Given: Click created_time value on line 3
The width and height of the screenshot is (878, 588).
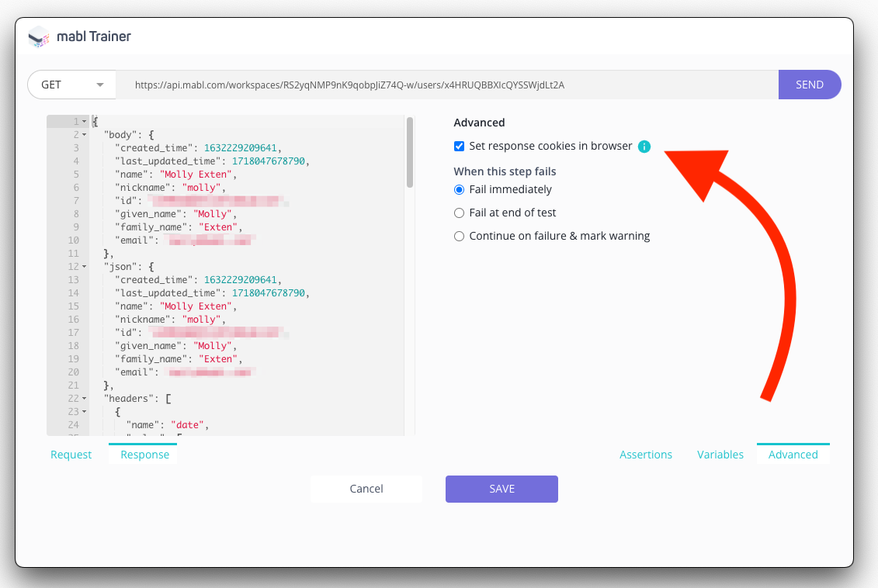Looking at the screenshot, I should (240, 148).
